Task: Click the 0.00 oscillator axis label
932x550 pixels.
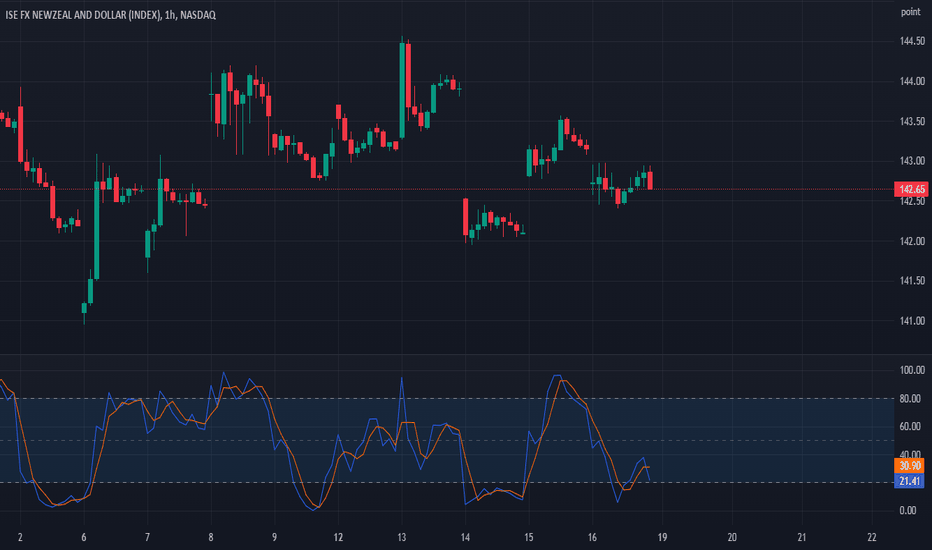Action: pos(908,510)
